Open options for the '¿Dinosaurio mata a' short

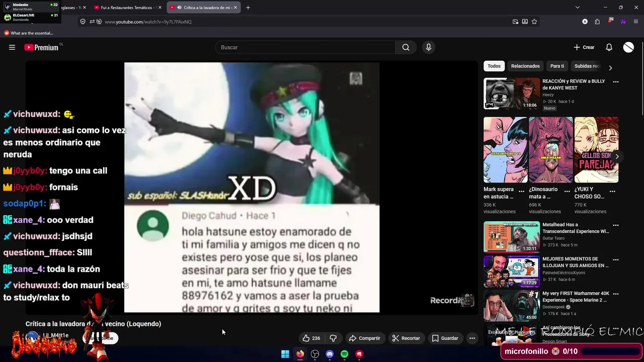coord(567,191)
